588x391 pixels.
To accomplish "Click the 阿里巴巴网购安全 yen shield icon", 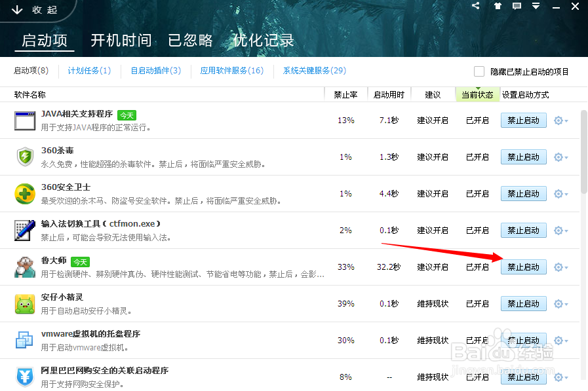I will point(25,377).
